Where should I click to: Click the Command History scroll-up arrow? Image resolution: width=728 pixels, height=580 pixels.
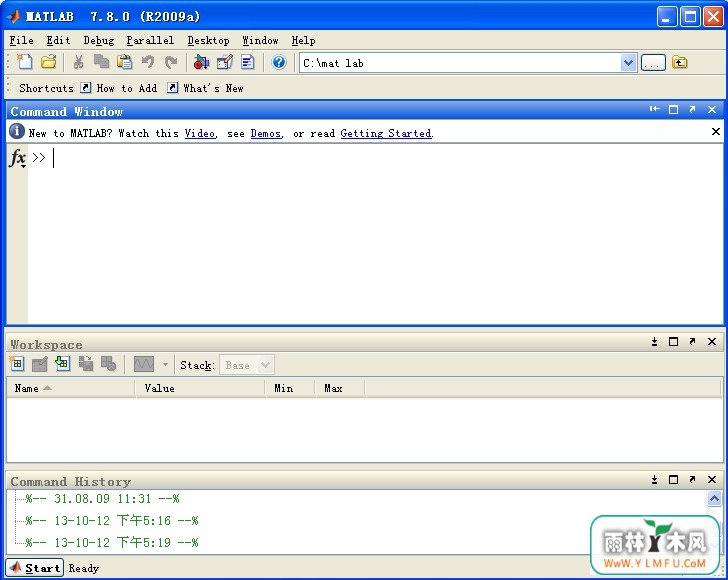click(714, 498)
